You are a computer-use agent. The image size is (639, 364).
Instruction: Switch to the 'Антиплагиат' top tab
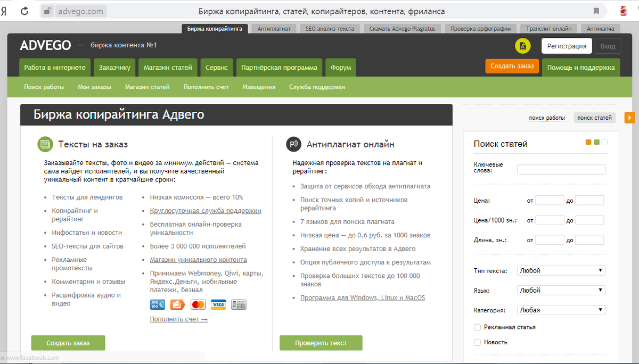[274, 29]
